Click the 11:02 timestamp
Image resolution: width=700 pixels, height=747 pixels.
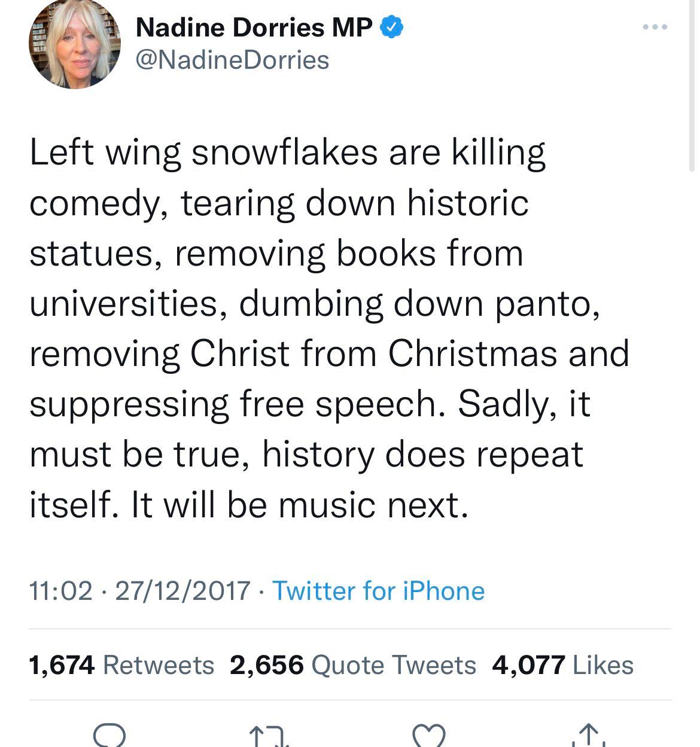tap(61, 591)
